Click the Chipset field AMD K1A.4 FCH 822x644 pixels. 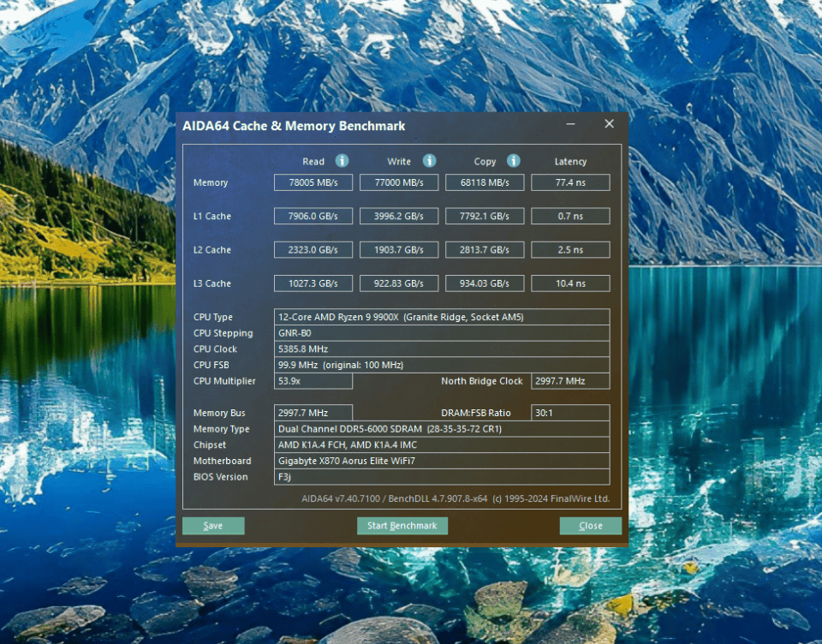coord(442,444)
